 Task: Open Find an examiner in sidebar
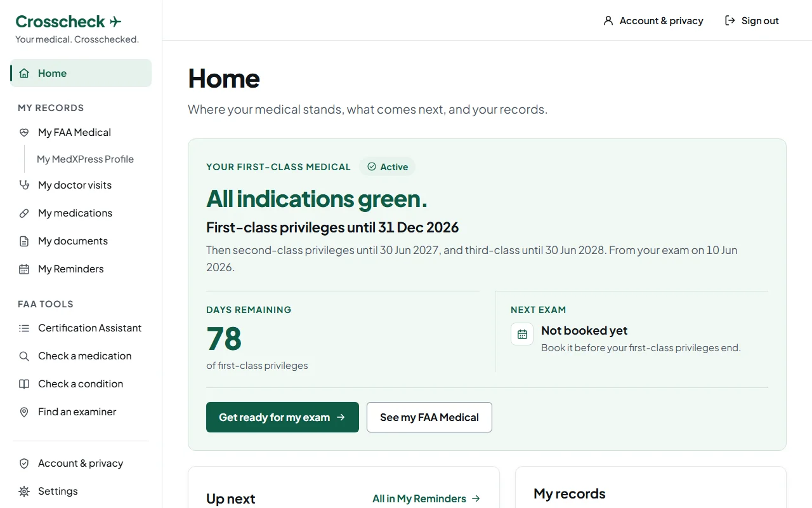(81, 411)
